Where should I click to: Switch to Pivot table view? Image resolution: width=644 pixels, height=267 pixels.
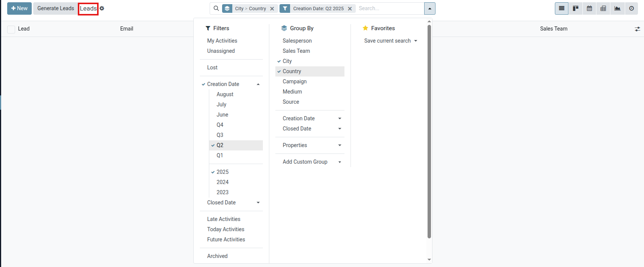pos(603,8)
